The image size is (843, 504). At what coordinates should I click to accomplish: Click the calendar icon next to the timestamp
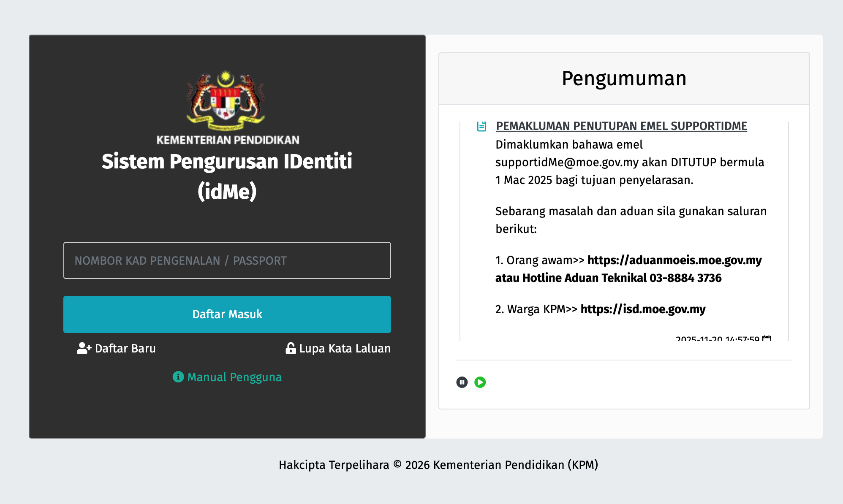(767, 338)
